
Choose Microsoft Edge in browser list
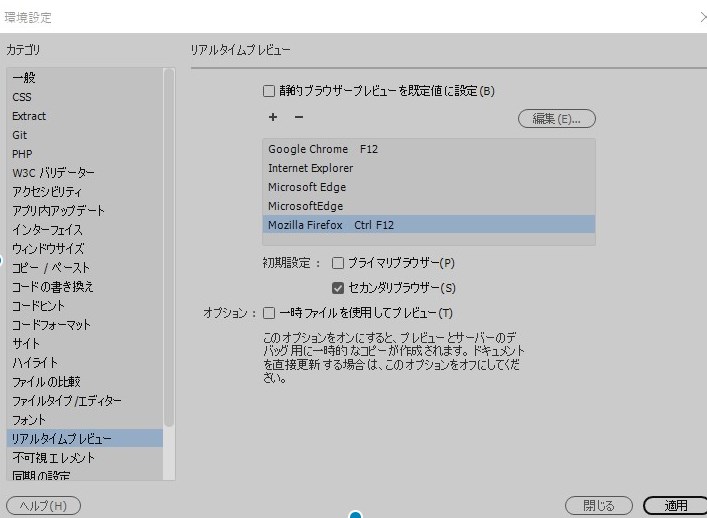pos(305,187)
